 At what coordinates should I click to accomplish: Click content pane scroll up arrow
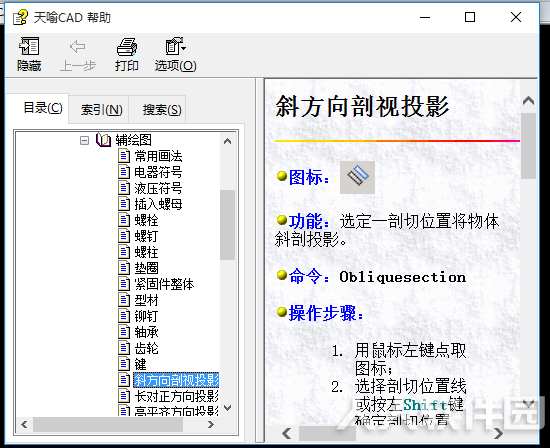pyautogui.click(x=528, y=101)
